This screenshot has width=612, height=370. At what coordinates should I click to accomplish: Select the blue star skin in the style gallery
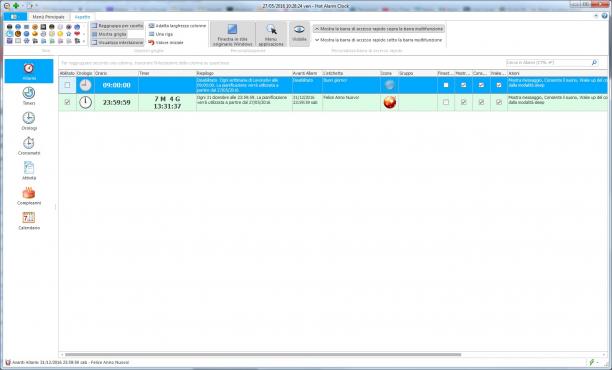[x=69, y=34]
